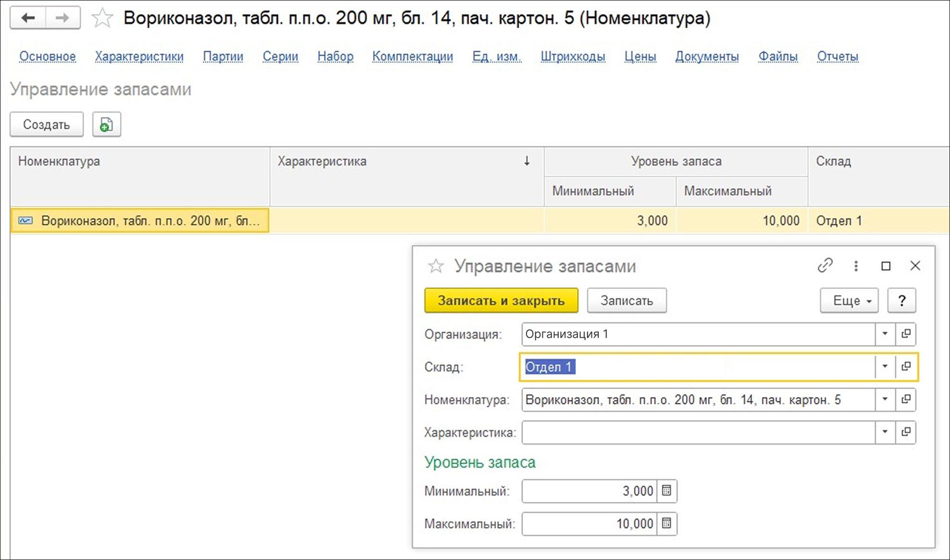Open three-dot menu in dialog header

click(x=856, y=266)
